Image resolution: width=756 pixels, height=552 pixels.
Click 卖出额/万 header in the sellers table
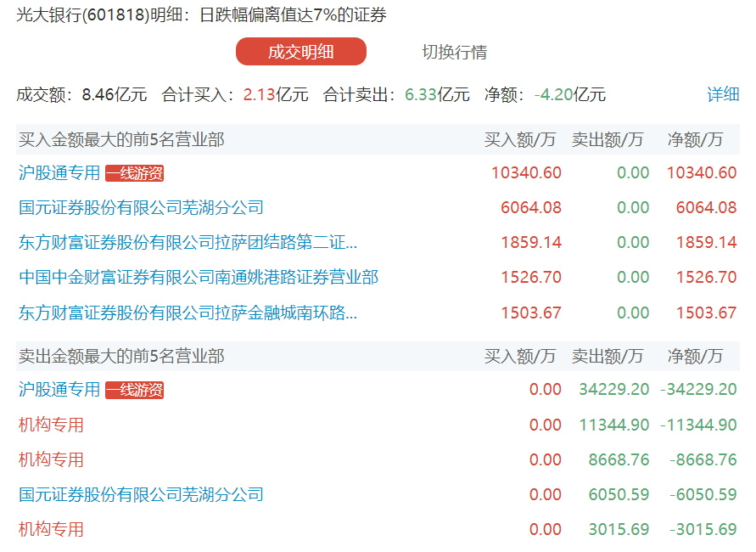click(608, 356)
